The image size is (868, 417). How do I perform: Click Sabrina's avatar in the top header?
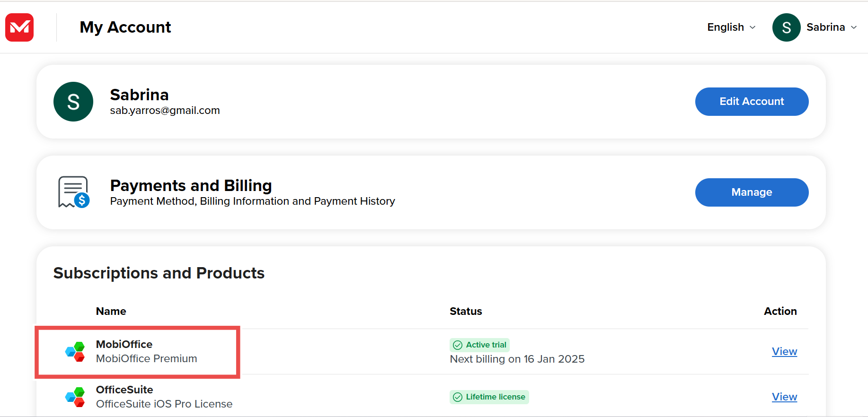point(786,27)
